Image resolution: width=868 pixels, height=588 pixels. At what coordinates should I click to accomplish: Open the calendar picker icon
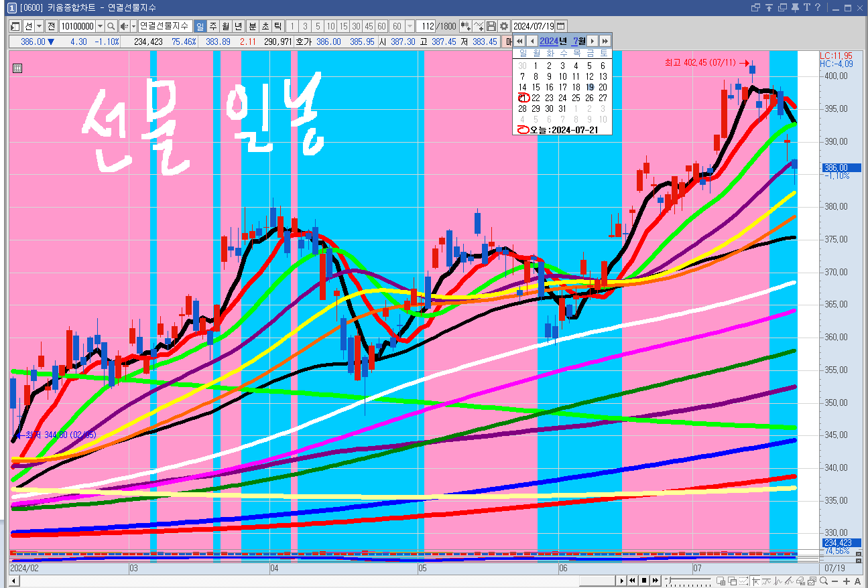click(561, 26)
